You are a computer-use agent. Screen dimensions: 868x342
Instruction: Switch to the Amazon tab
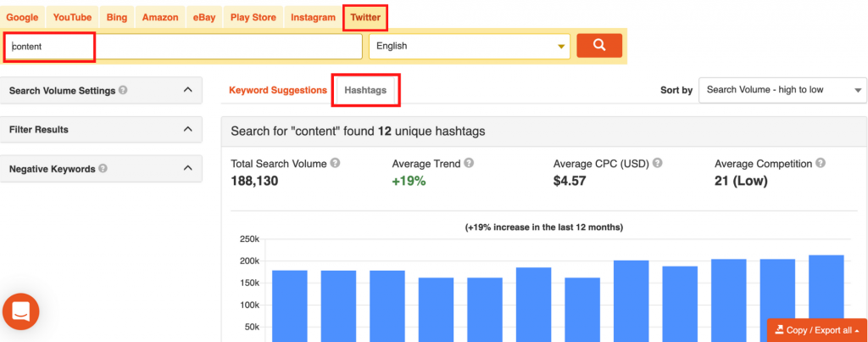coord(160,17)
